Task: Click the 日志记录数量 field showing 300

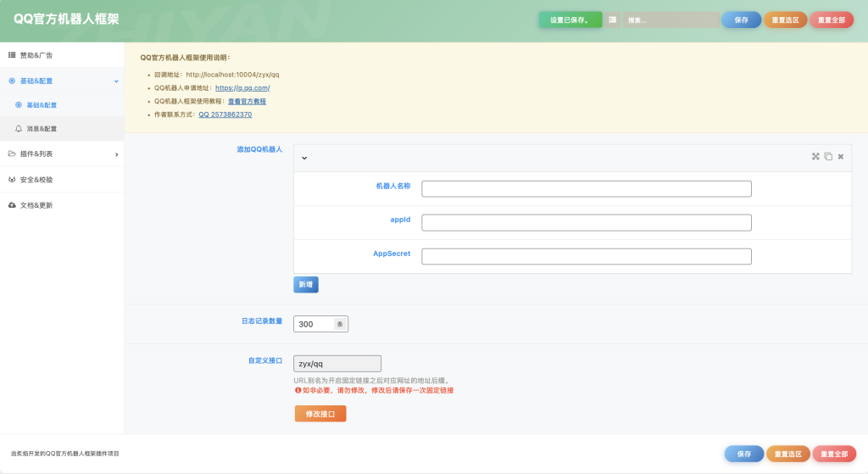Action: click(314, 324)
